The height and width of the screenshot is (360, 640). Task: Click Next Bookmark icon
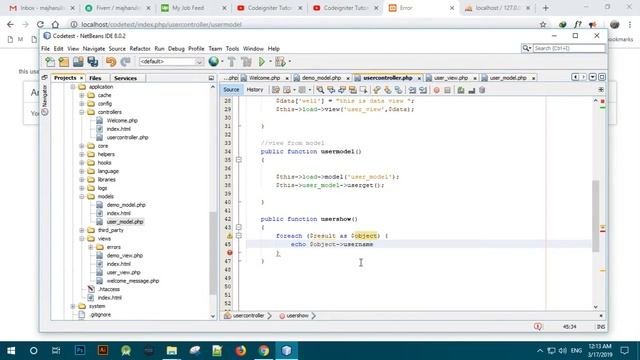pos(387,90)
